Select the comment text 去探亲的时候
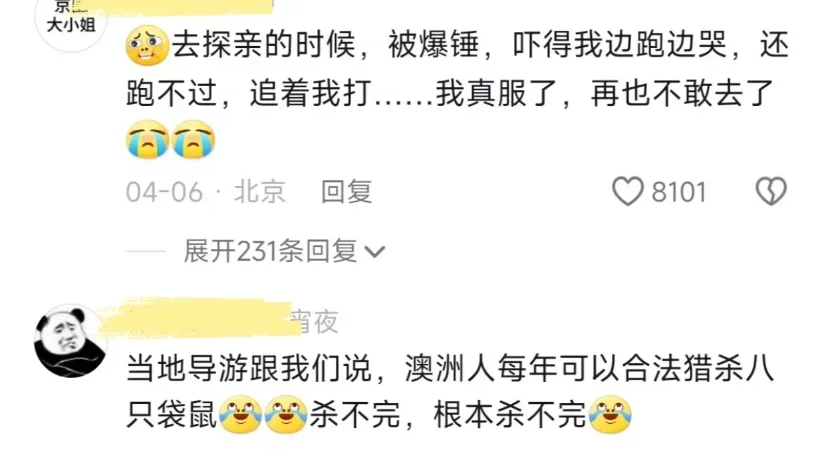The image size is (828, 450). pos(264,44)
